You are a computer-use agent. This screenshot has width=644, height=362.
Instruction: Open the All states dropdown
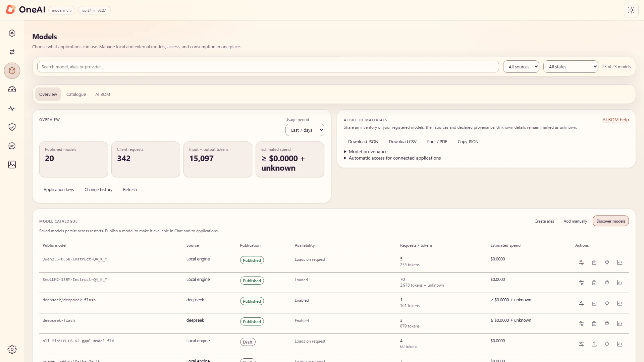(x=571, y=67)
